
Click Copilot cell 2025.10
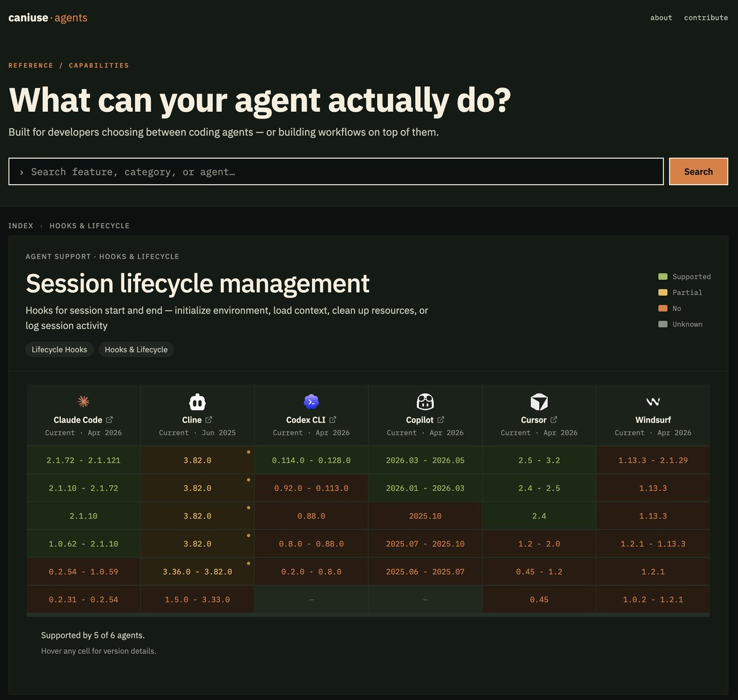coord(425,516)
